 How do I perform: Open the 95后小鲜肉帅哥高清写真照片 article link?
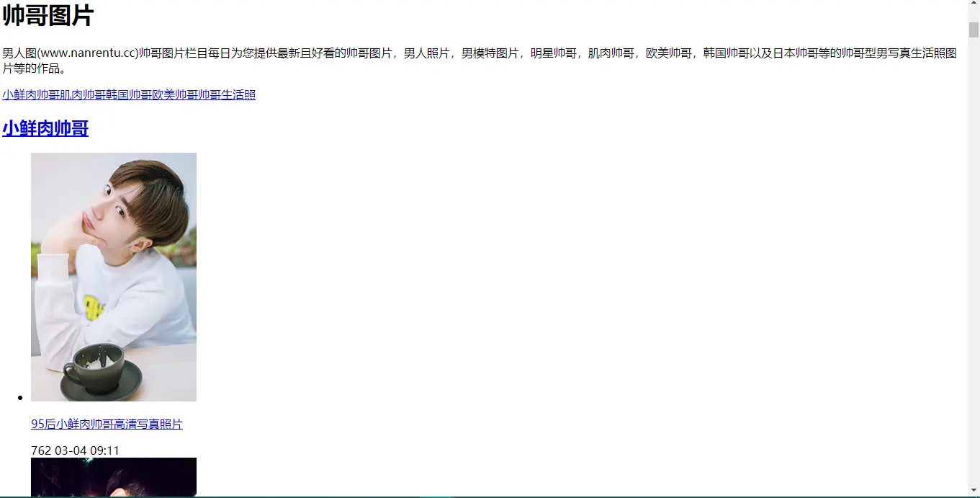point(106,424)
